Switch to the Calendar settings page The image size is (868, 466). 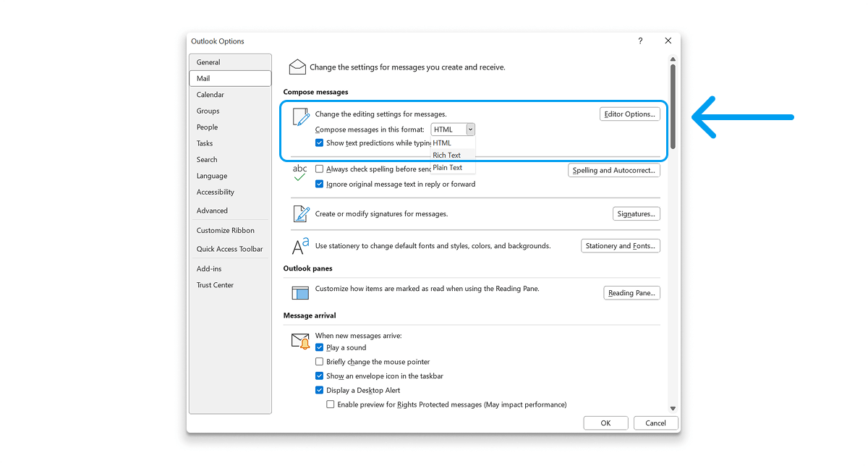pyautogui.click(x=210, y=94)
